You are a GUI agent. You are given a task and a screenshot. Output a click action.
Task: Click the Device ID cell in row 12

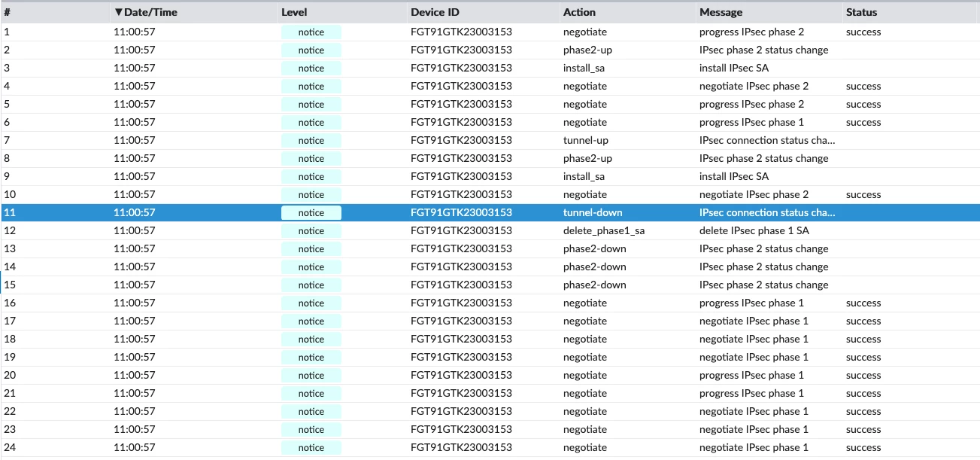[461, 230]
